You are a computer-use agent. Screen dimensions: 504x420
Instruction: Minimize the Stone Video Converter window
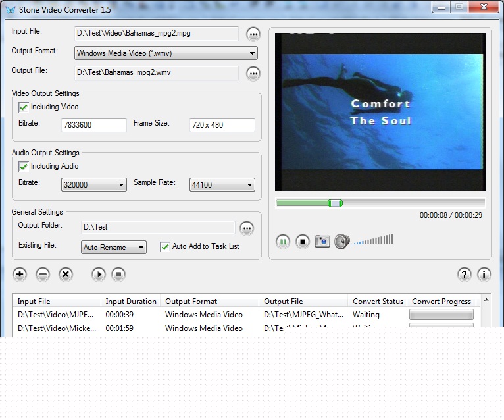441,7
